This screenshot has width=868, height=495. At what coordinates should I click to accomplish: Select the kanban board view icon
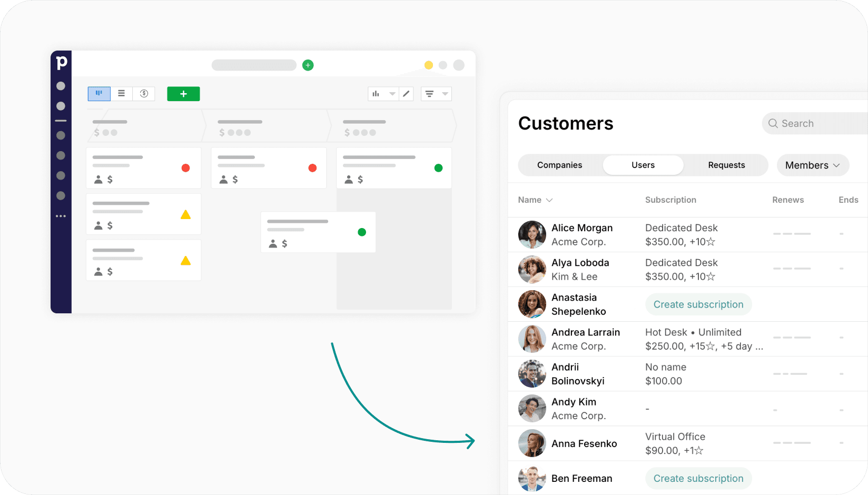pos(98,93)
